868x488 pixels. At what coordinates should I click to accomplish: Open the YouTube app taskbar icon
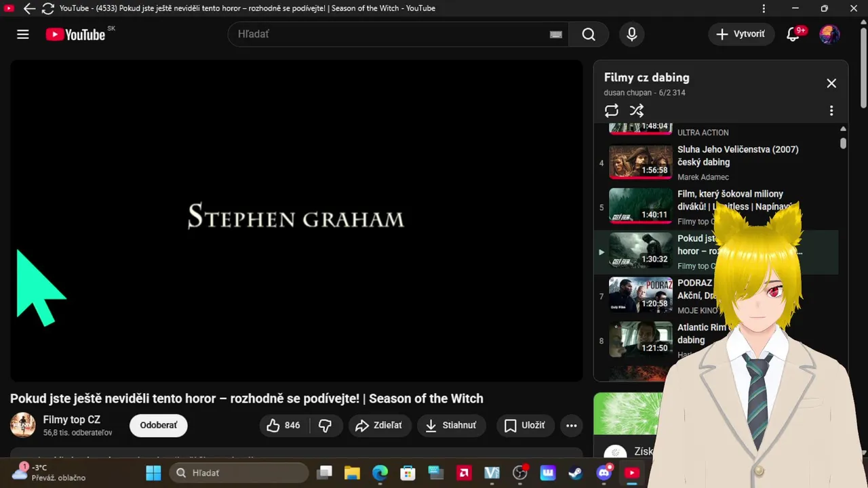(x=632, y=472)
